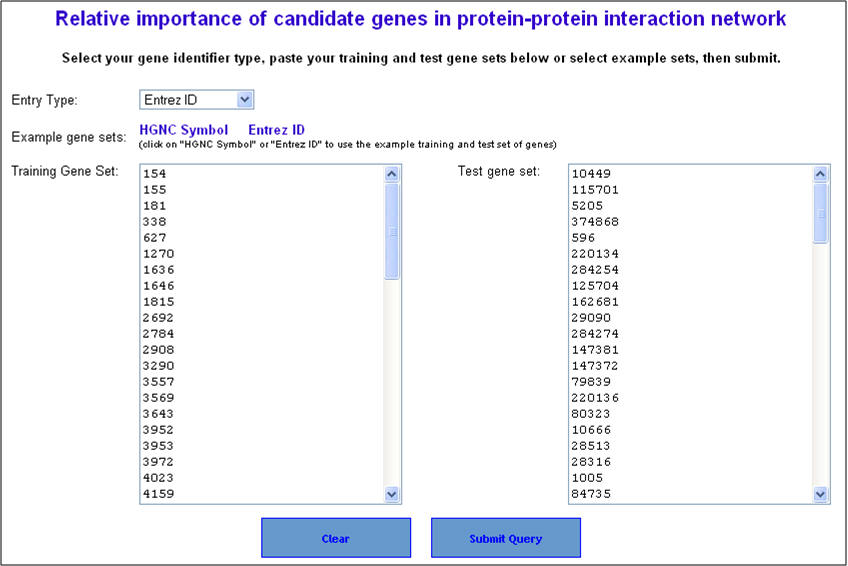Screen dimensions: 848x566
Task: Click the HGNC Symbol example link
Action: click(x=184, y=130)
